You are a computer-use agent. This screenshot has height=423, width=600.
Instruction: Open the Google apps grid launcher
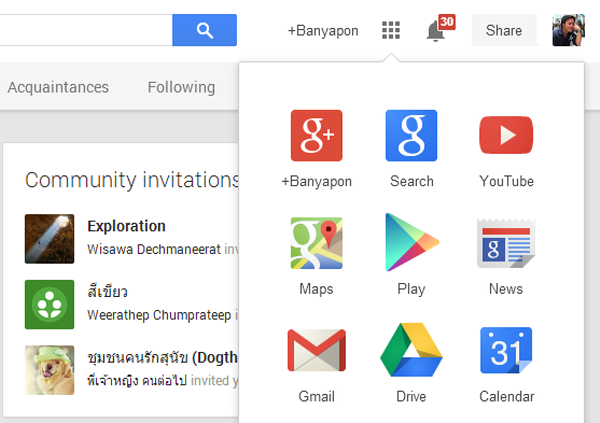391,30
